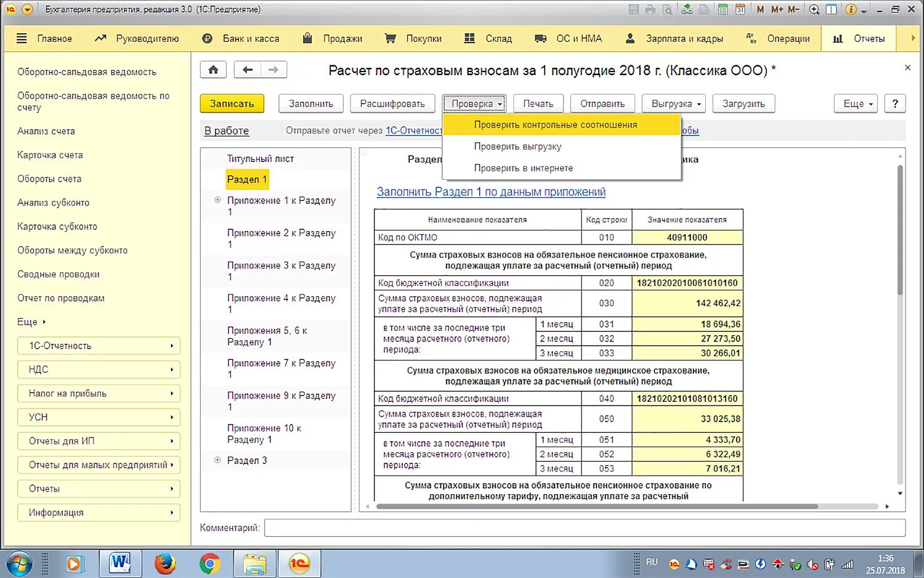Click the panel layout icon in title bar
The width and height of the screenshot is (924, 578).
[831, 10]
